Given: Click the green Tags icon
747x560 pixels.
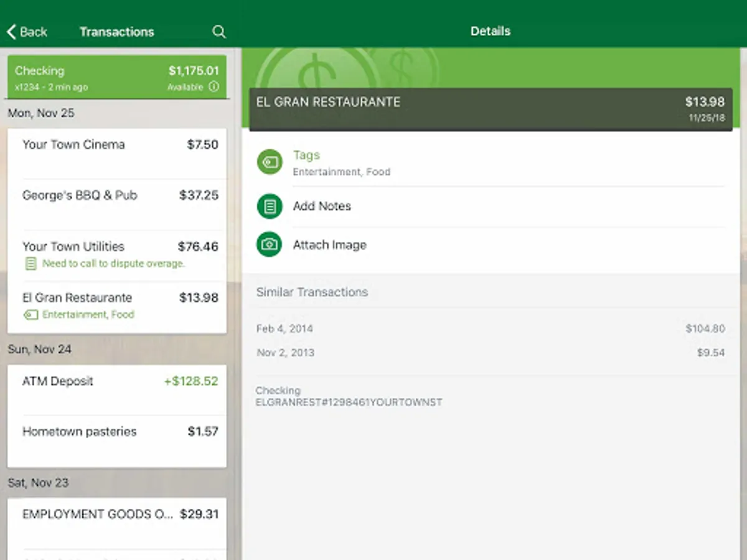Looking at the screenshot, I should pos(270,162).
